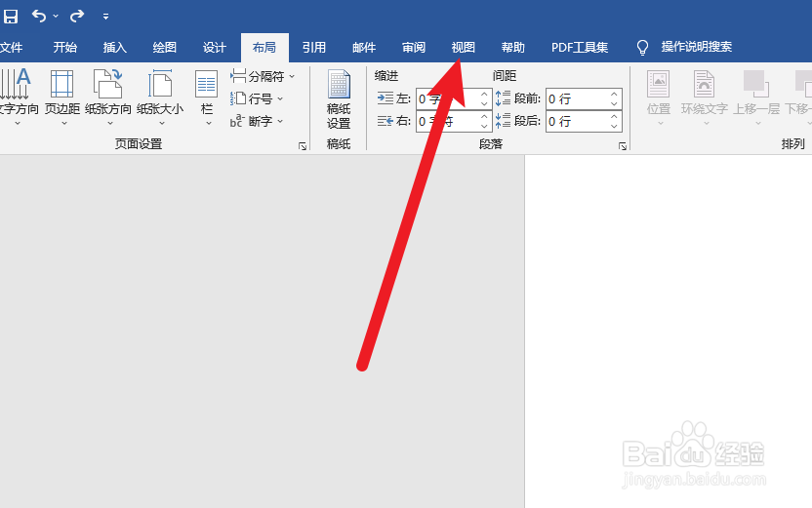812x508 pixels.
Task: Switch to the 审阅 tab
Action: pyautogui.click(x=414, y=48)
